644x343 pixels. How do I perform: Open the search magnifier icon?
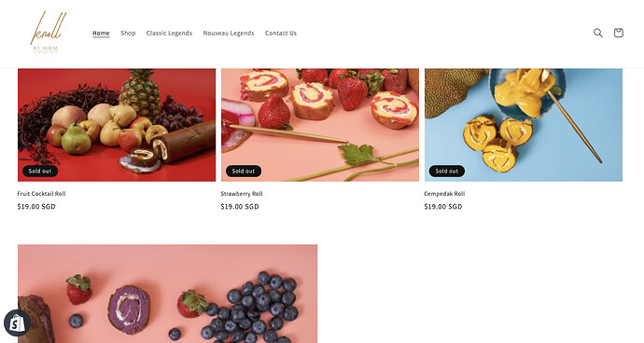[598, 33]
